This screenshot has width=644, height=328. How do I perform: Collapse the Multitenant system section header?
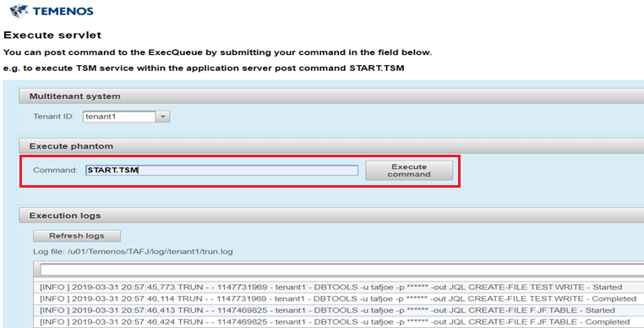pos(331,96)
